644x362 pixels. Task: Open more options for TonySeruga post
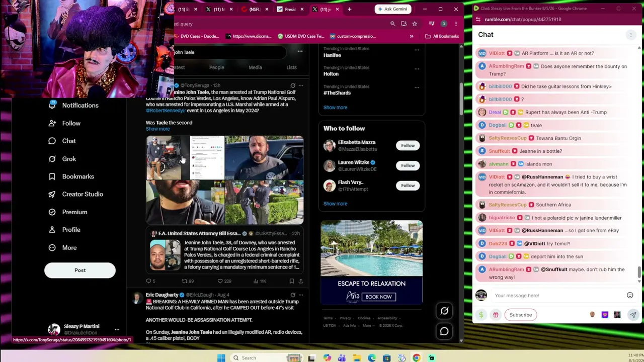pyautogui.click(x=301, y=85)
